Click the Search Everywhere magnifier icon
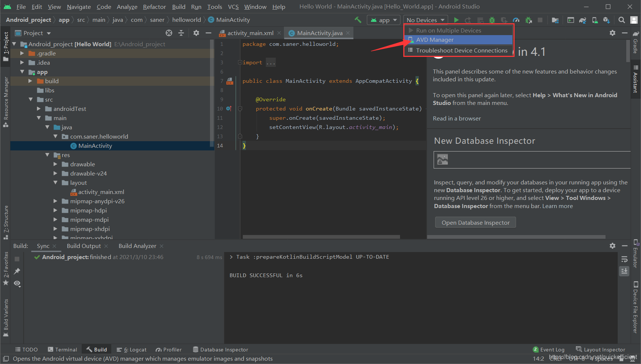The width and height of the screenshot is (641, 364). coord(622,20)
